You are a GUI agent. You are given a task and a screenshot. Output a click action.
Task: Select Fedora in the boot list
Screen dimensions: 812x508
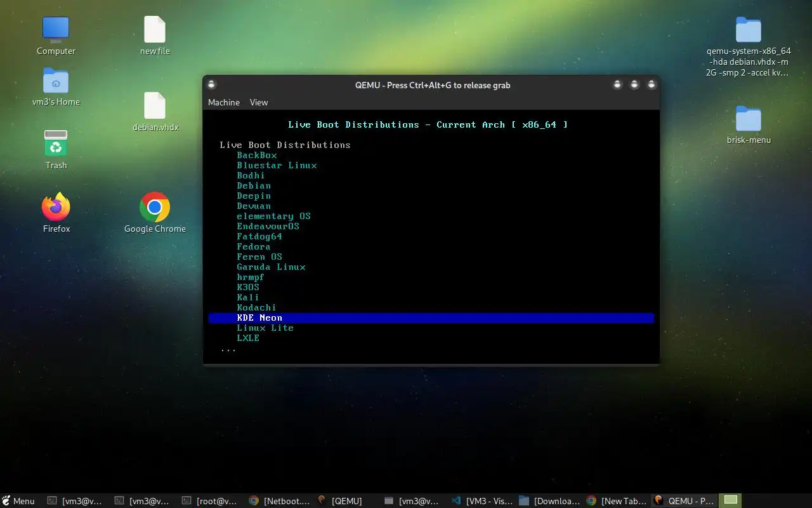pyautogui.click(x=254, y=246)
